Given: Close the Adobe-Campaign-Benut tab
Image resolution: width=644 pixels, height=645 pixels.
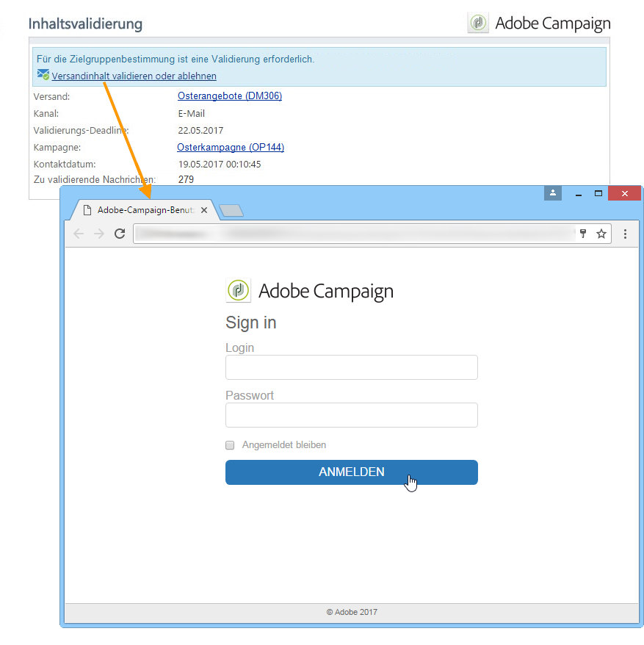Looking at the screenshot, I should (204, 210).
